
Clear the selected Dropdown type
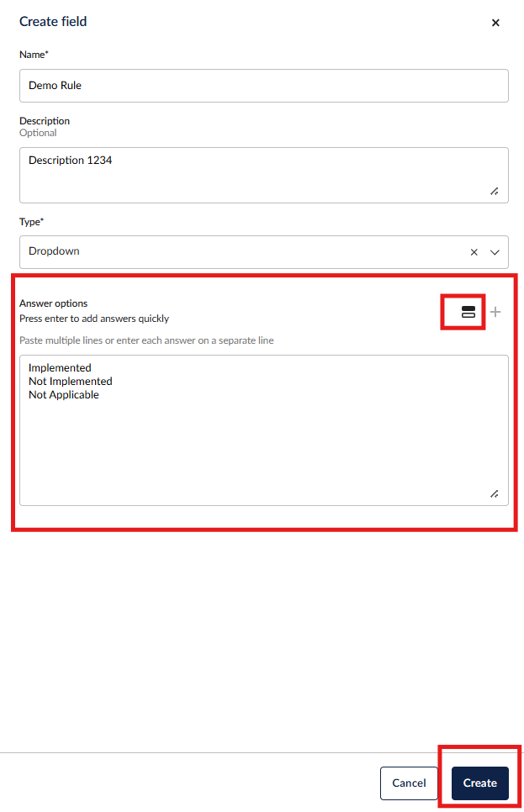(474, 252)
